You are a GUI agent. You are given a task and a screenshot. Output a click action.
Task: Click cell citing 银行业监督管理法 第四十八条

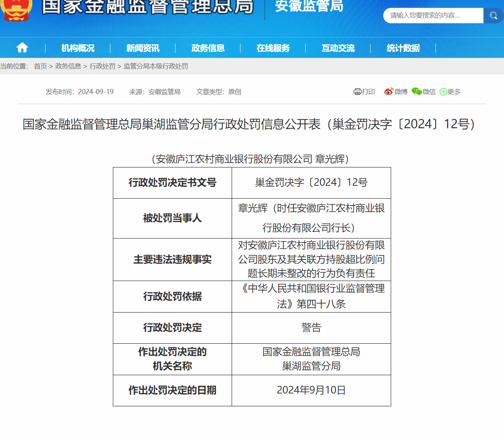pyautogui.click(x=311, y=296)
